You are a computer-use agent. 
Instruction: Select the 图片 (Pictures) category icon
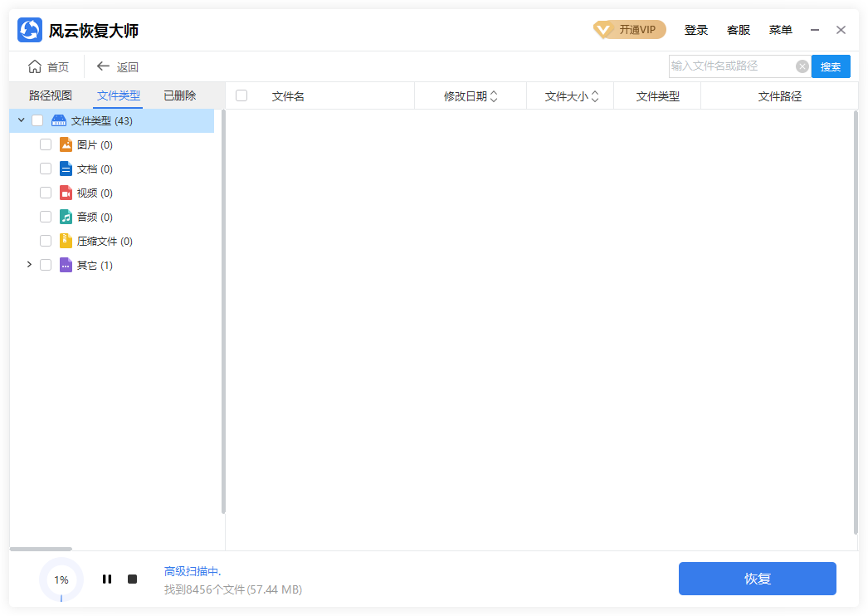coord(66,144)
